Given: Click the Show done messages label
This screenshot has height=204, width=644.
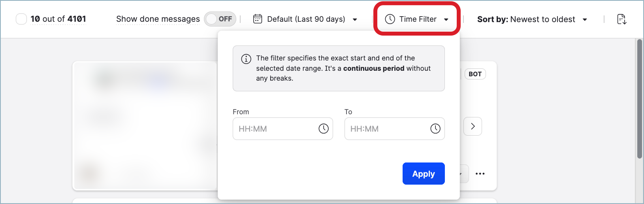Looking at the screenshot, I should pyautogui.click(x=158, y=19).
